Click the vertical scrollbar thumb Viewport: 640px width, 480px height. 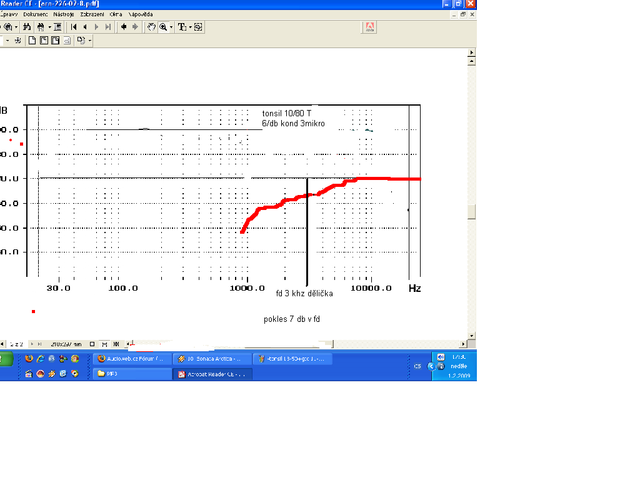pyautogui.click(x=471, y=212)
